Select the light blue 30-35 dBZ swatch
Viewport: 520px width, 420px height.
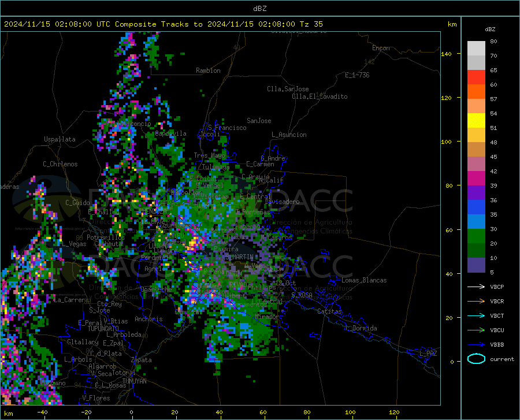pos(476,222)
